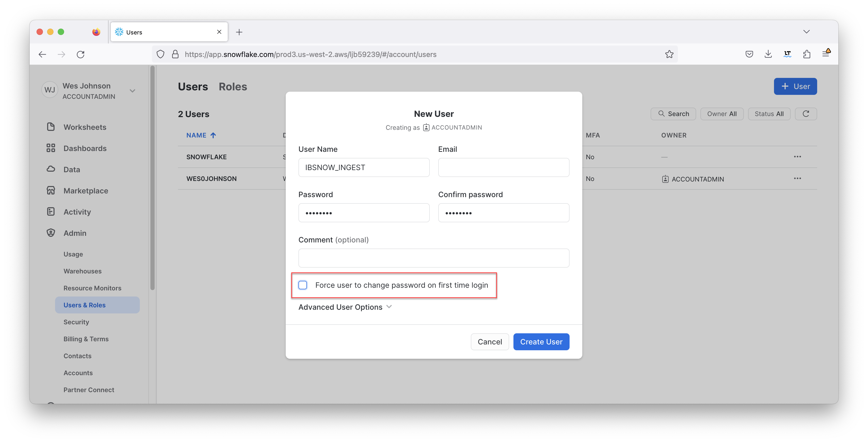Open actions menu for WES0JOHNSON user
Screen dimensions: 868x443
click(x=797, y=178)
